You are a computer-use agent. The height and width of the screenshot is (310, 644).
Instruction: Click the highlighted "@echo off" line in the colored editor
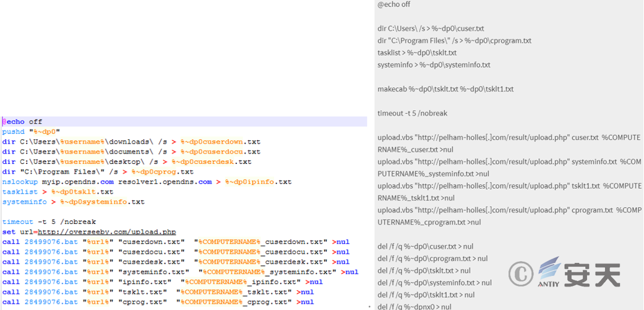point(184,121)
